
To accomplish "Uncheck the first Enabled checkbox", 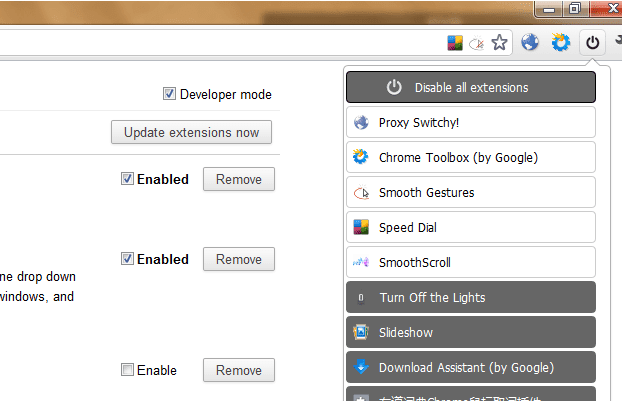I will click(127, 179).
